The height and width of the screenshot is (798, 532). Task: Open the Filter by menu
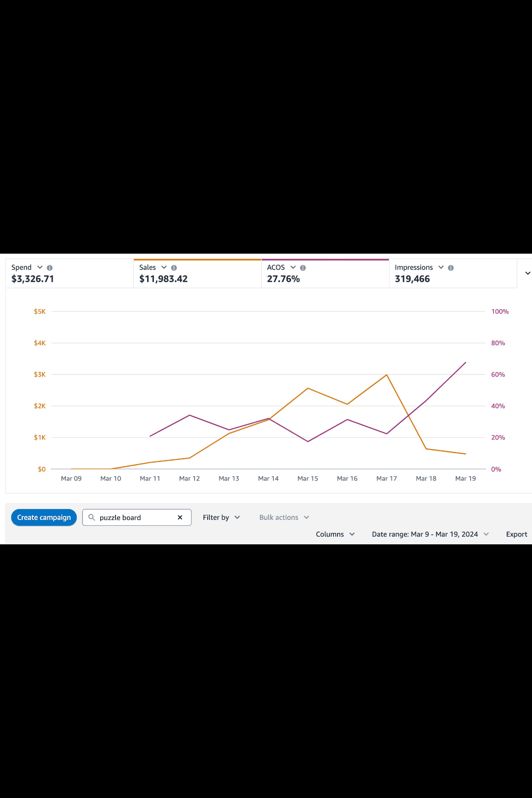tap(221, 517)
